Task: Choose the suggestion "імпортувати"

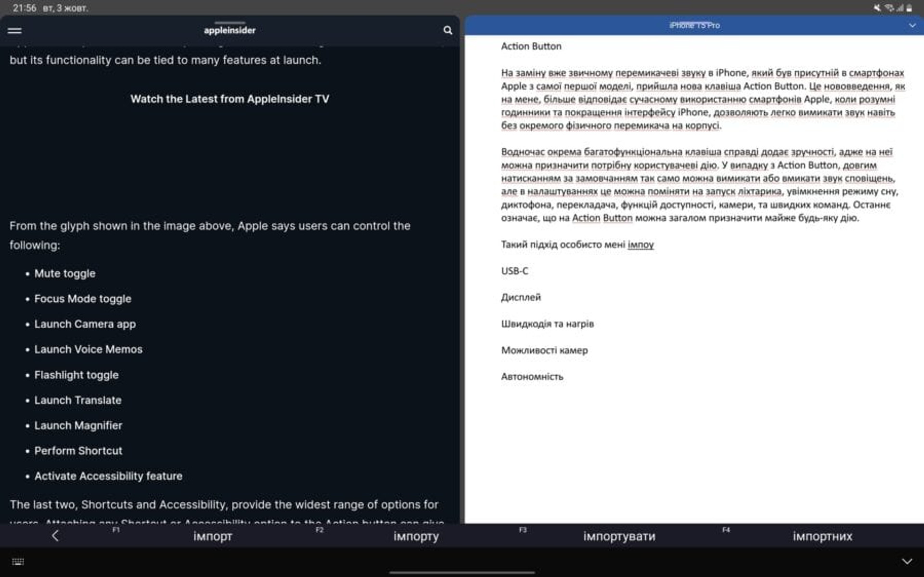Action: point(619,536)
